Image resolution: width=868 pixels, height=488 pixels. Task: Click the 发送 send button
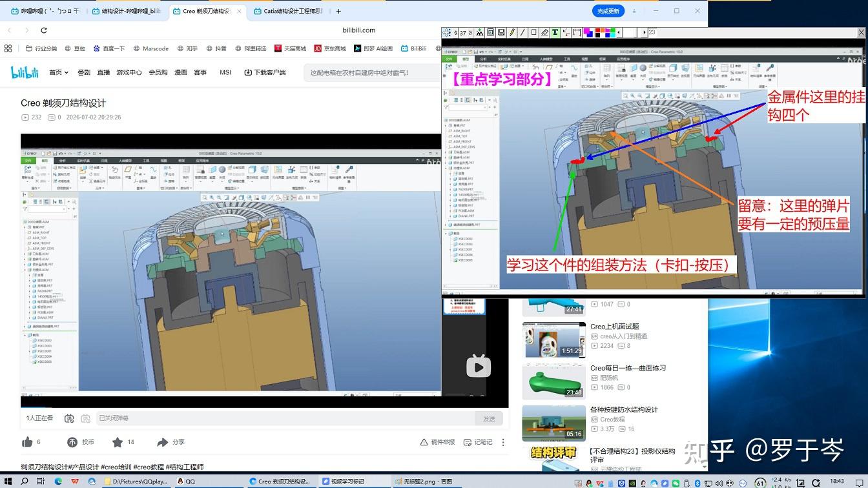(x=490, y=418)
